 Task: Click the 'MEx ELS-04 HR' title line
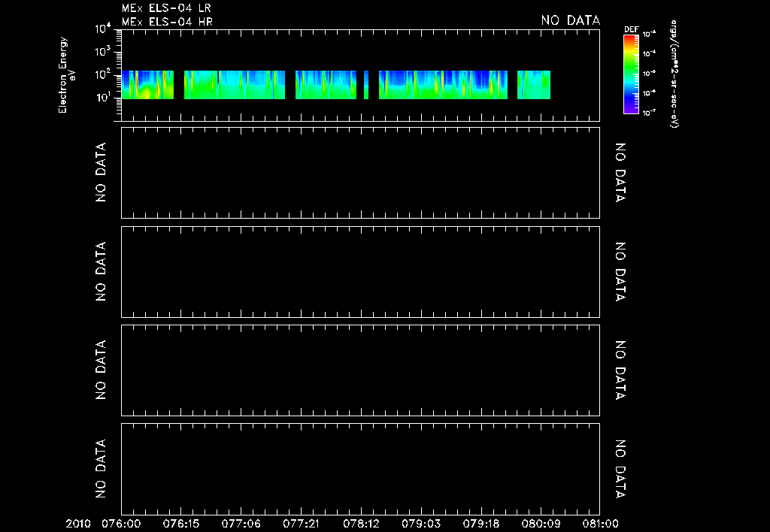tap(167, 22)
